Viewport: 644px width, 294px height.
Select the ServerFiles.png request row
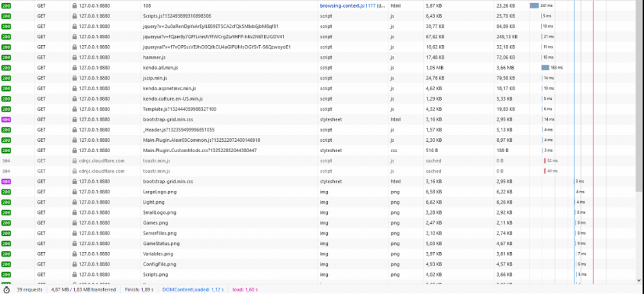click(x=160, y=233)
